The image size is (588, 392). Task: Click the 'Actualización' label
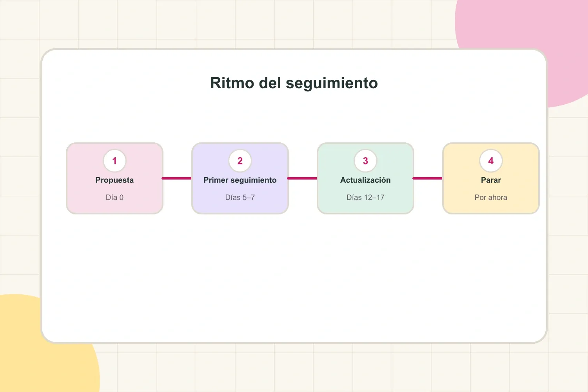365,180
